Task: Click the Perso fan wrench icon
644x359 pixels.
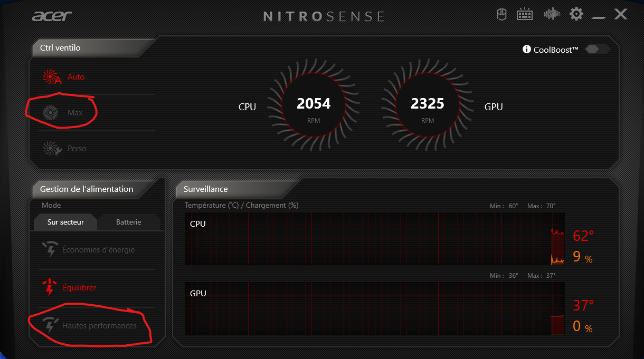Action: pos(52,148)
